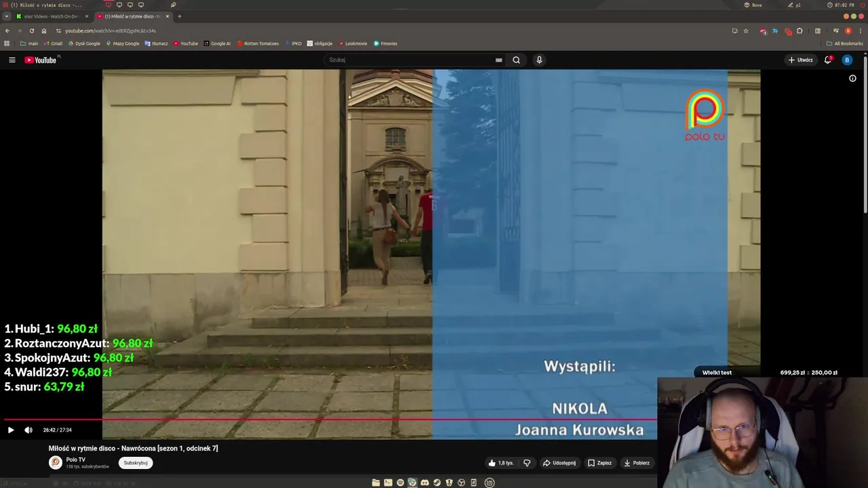Open the Gmail bookmark

tap(53, 43)
